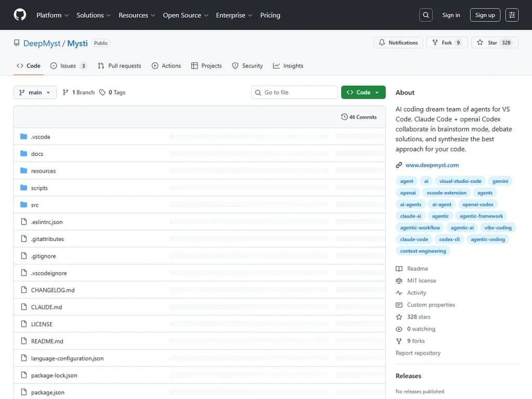
Task: Click the appearance settings icon in header
Action: 512,15
